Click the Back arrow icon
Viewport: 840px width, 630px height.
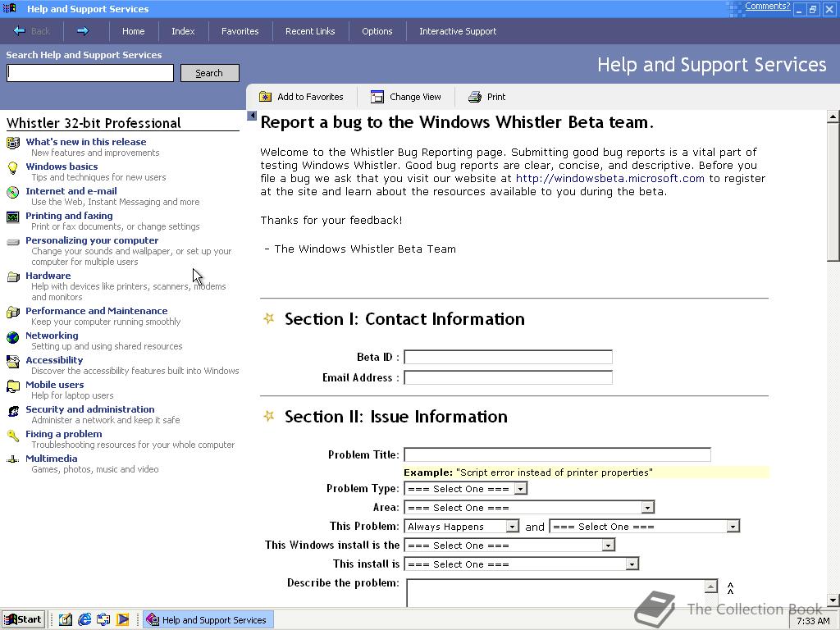tap(20, 31)
